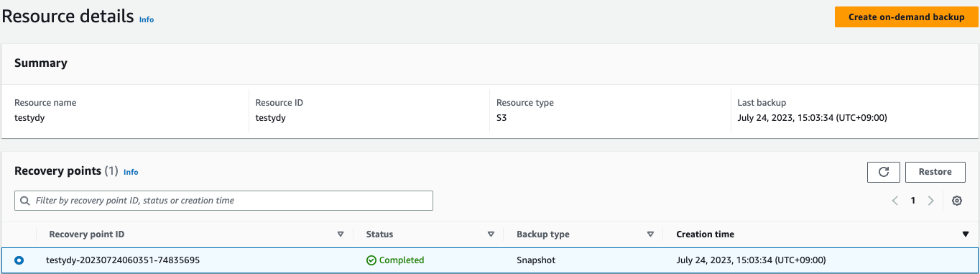
Task: Open Info link beside Resource details
Action: pyautogui.click(x=147, y=19)
